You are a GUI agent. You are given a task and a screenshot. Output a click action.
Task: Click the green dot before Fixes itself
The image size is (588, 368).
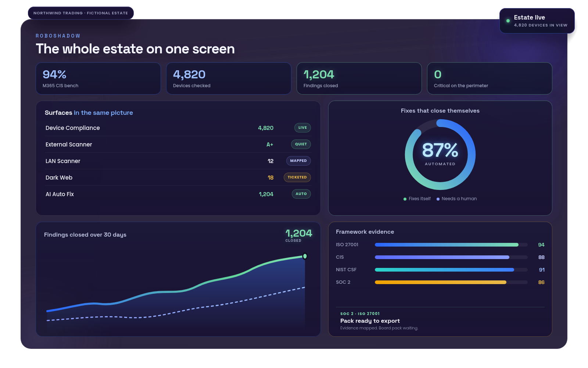click(x=405, y=199)
